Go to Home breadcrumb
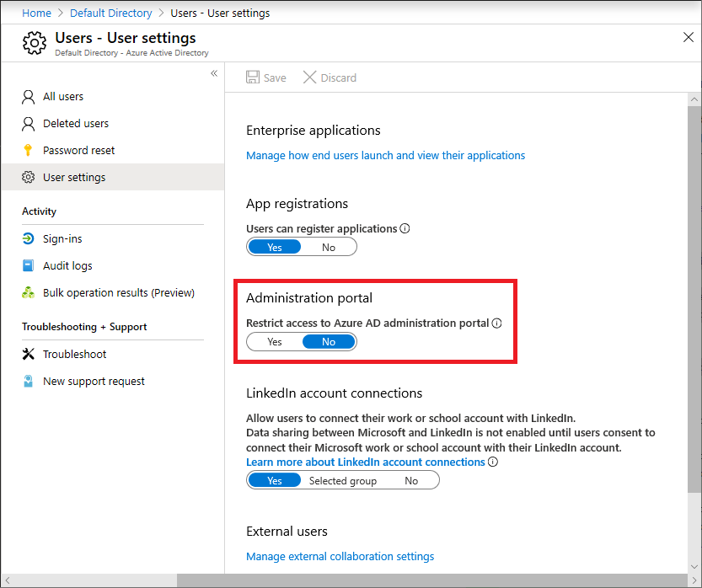702x588 pixels. (36, 13)
